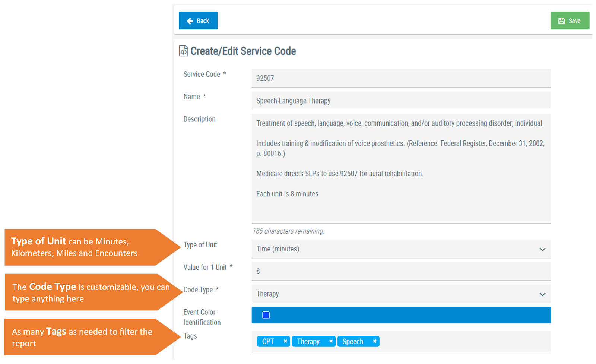Click the floppy disk save icon
596x364 pixels.
coord(561,20)
